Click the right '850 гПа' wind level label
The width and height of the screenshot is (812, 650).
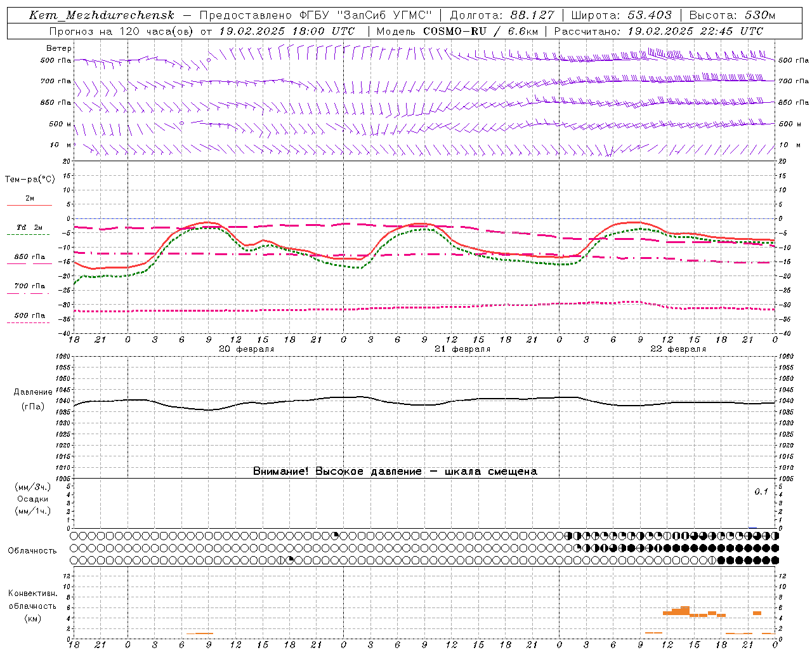click(794, 102)
